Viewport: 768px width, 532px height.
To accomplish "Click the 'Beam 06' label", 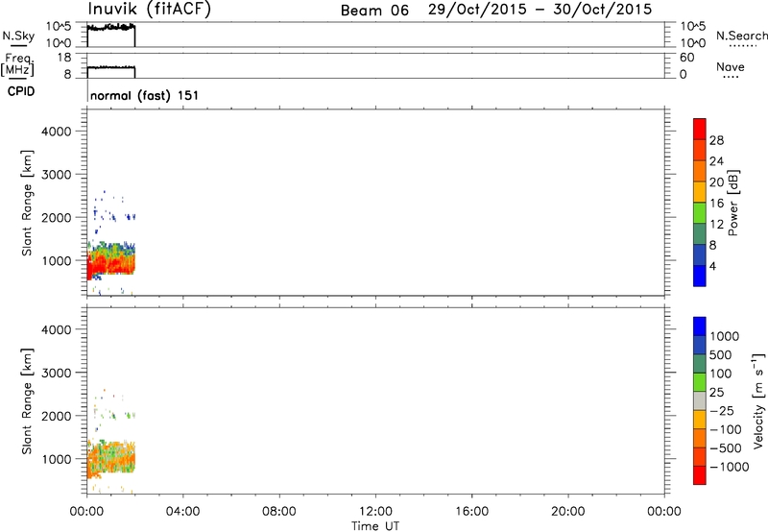I will [x=374, y=11].
